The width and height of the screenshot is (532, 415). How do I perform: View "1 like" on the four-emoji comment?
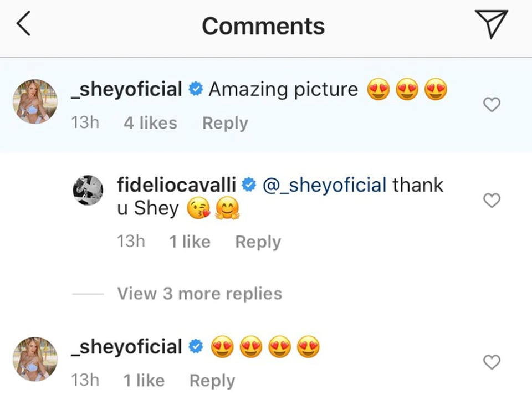(x=144, y=381)
